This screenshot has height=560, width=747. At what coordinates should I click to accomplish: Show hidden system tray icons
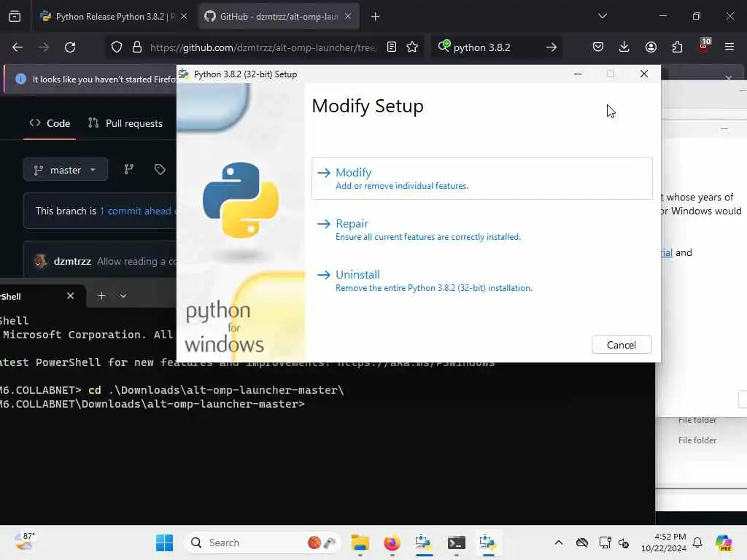coord(559,542)
